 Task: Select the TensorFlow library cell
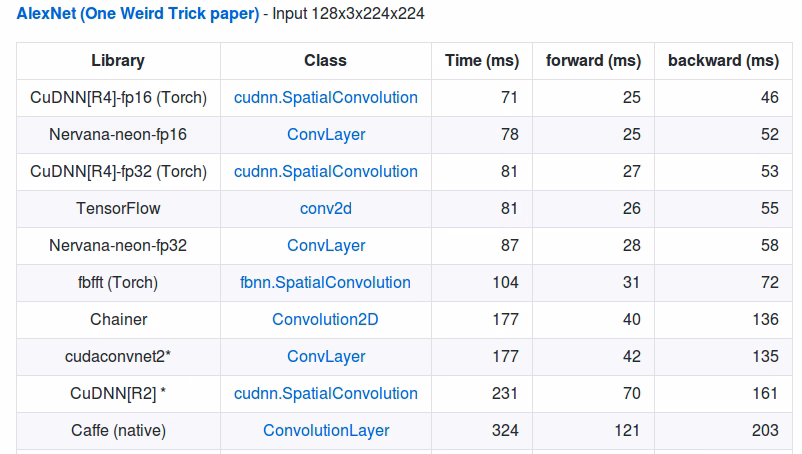coord(118,209)
